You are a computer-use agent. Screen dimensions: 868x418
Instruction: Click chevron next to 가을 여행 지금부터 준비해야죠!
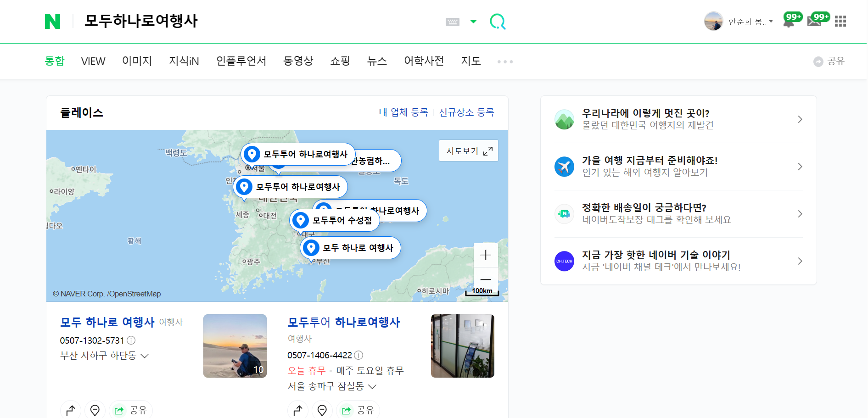point(800,167)
